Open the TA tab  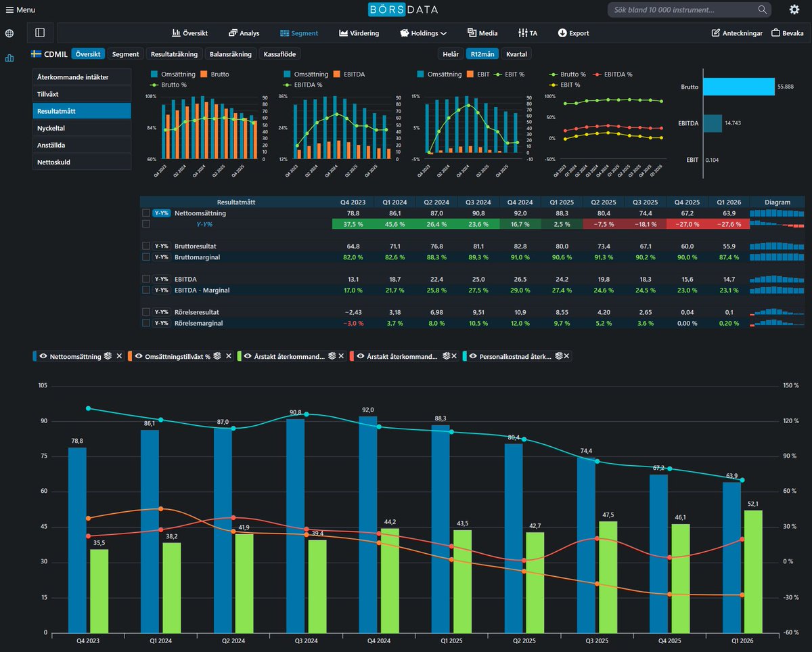tap(528, 33)
